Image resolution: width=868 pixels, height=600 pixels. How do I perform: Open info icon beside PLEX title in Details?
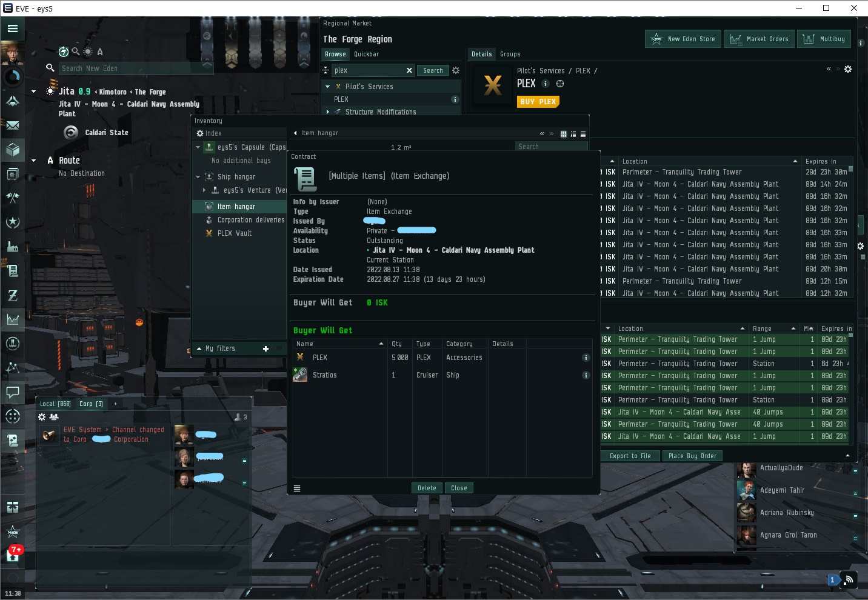click(545, 84)
